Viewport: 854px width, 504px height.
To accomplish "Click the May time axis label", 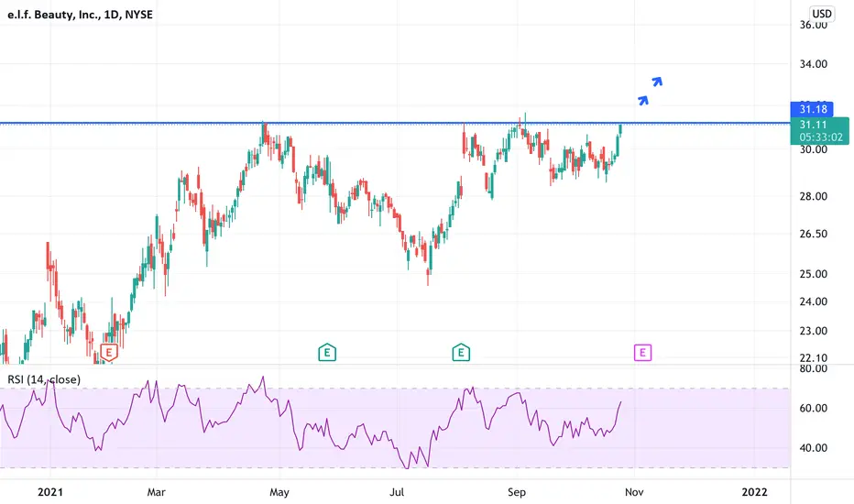I will 279,492.
